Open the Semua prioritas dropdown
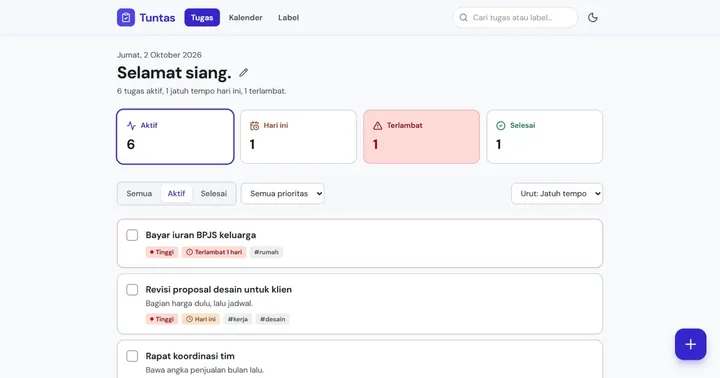 pyautogui.click(x=282, y=193)
